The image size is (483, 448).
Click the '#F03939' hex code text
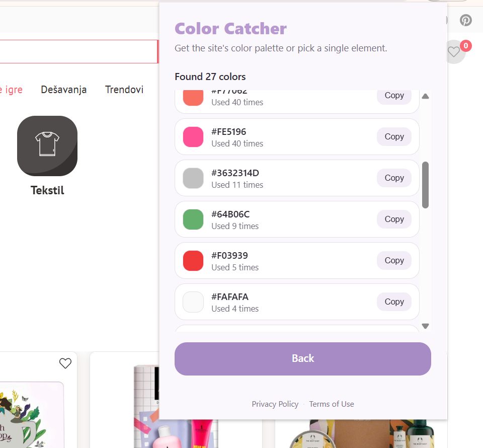click(229, 256)
